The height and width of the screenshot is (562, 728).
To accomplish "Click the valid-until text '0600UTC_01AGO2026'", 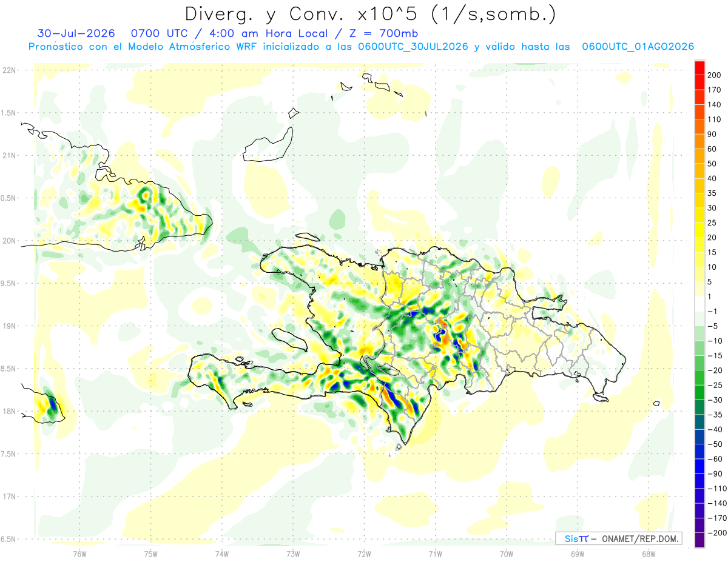I will pyautogui.click(x=638, y=47).
